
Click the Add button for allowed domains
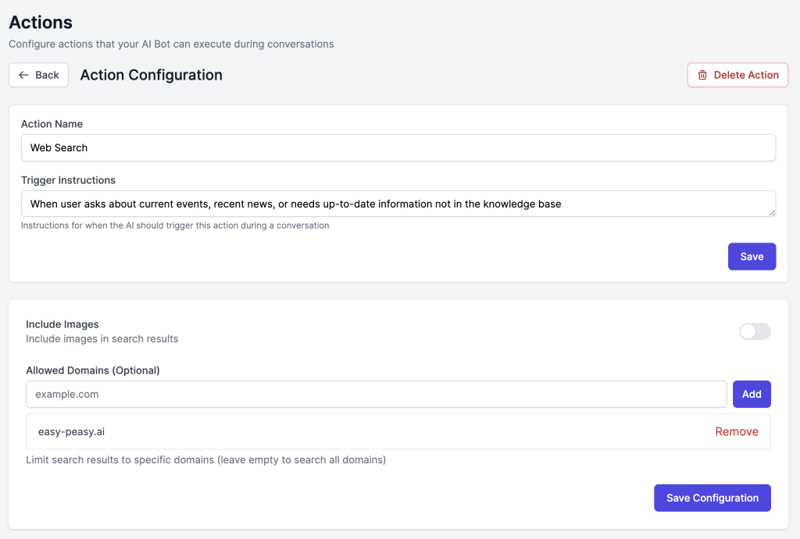pos(751,394)
